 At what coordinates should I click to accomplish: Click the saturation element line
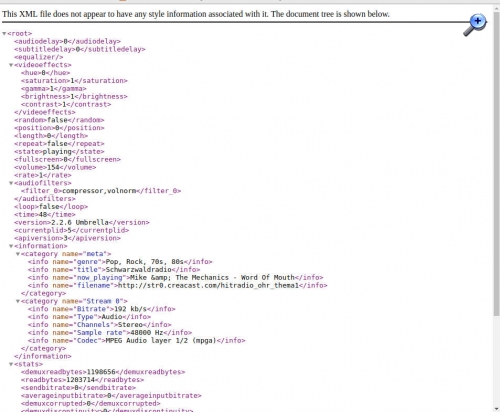(74, 81)
